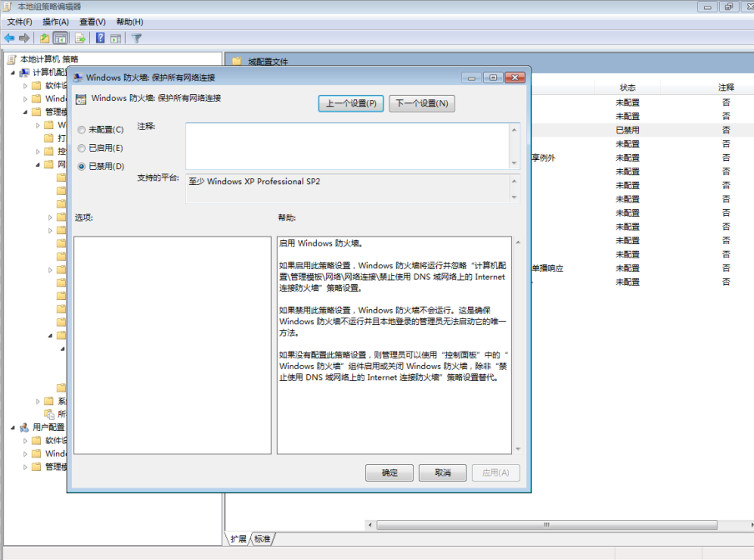Click the 本地计算机 策略 tree root label
This screenshot has width=754, height=560.
point(49,59)
